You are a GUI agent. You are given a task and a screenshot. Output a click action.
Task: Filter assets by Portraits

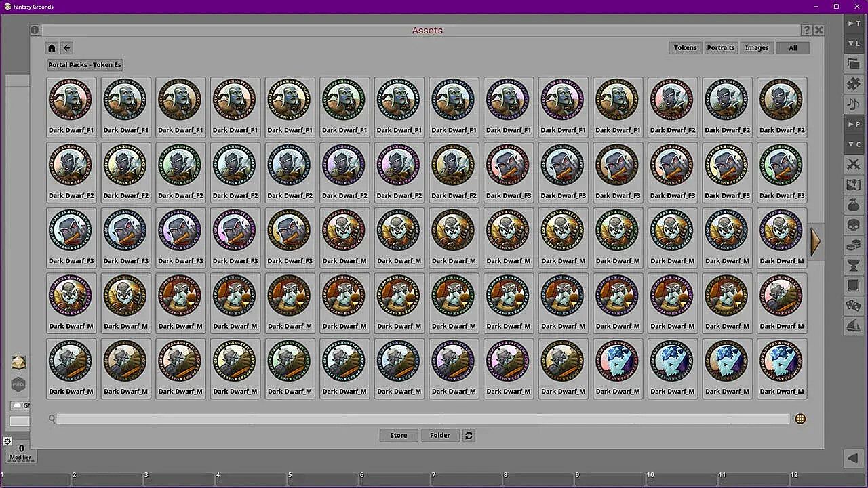pos(720,48)
